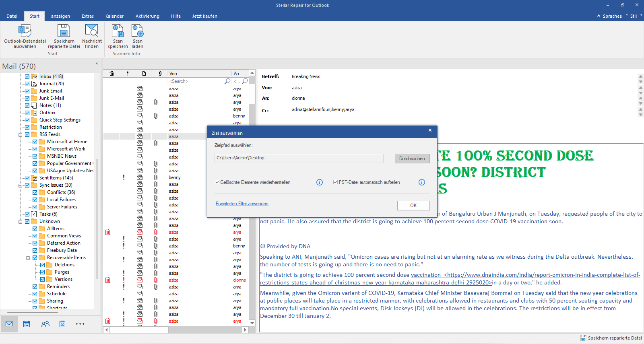Viewport: 644px width, 344px height.
Task: Uncheck the Tasks (6) folder checkbox
Action: [27, 214]
